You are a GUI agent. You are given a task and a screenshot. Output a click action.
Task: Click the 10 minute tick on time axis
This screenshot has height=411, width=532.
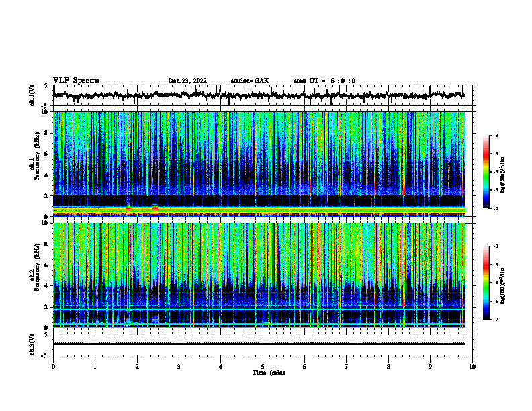pos(472,367)
